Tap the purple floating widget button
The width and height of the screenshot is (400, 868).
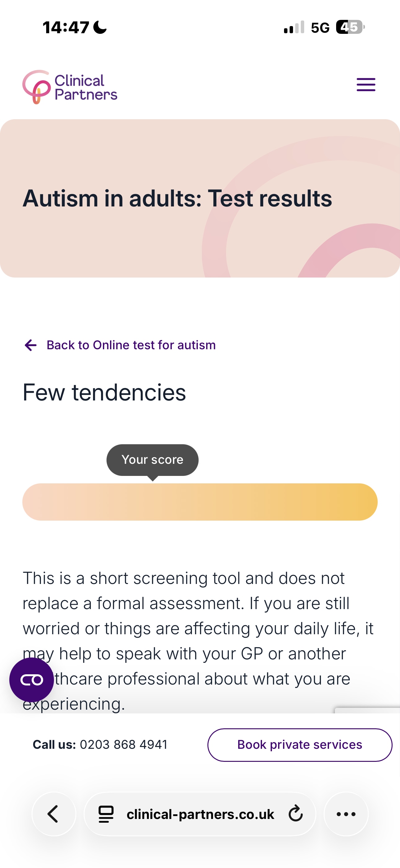coord(32,680)
